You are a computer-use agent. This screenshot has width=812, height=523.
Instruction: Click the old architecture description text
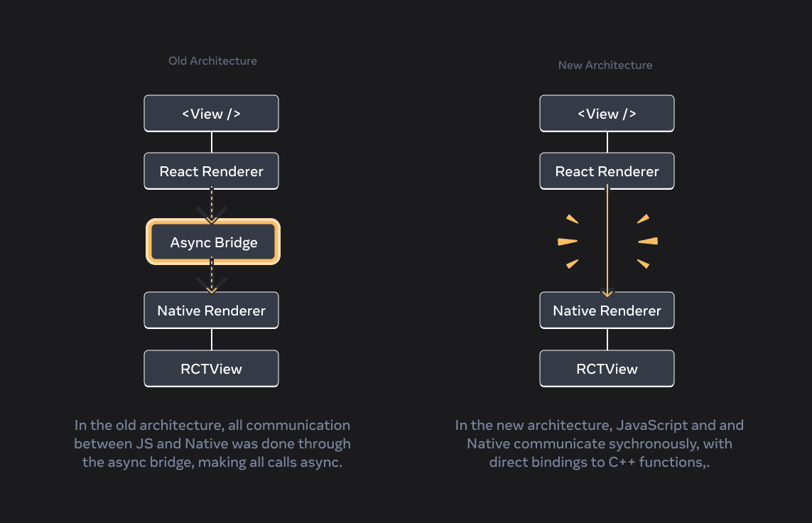(212, 443)
